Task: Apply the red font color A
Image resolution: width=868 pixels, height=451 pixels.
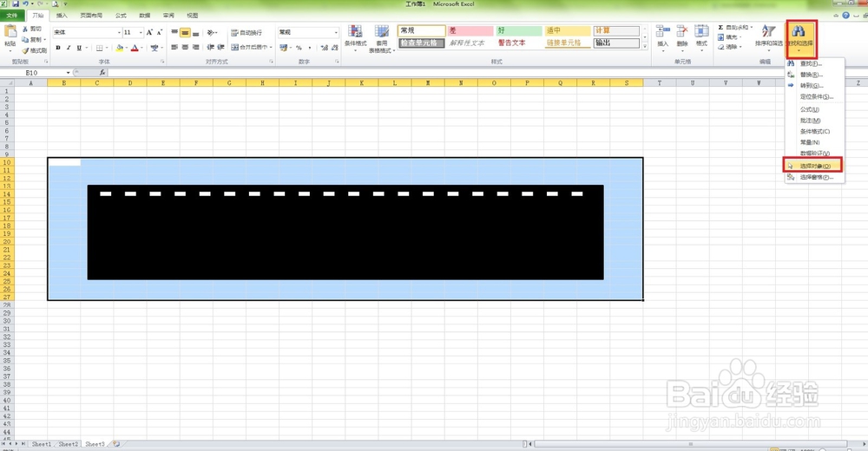Action: pyautogui.click(x=135, y=49)
